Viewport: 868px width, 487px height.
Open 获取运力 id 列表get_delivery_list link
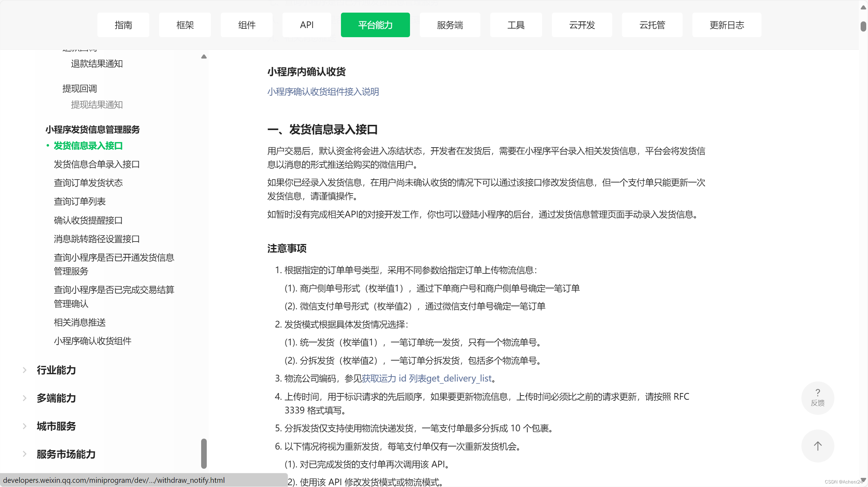(x=426, y=378)
